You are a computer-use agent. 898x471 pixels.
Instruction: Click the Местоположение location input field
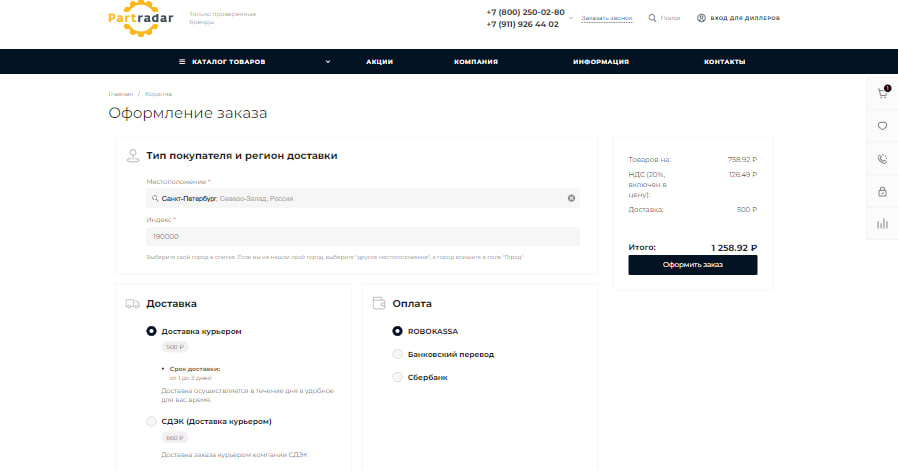point(363,198)
